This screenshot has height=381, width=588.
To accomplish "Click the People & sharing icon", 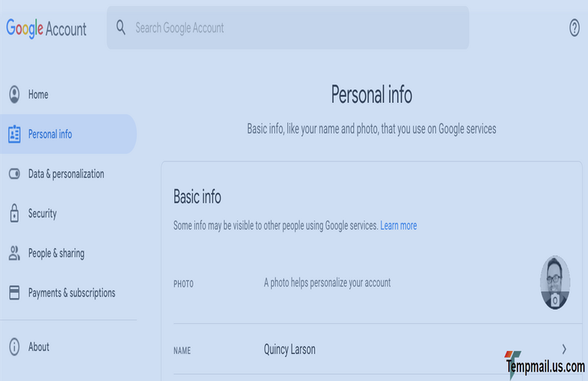I will tap(14, 253).
